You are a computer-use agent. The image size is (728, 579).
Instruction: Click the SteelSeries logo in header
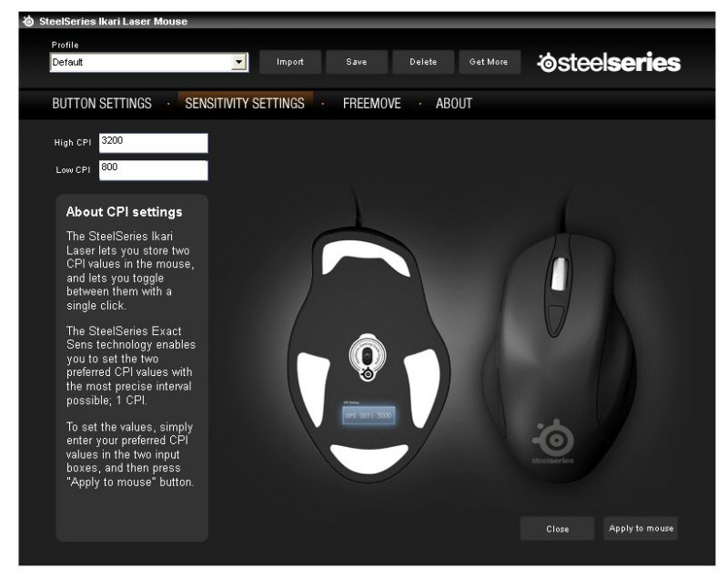(609, 62)
